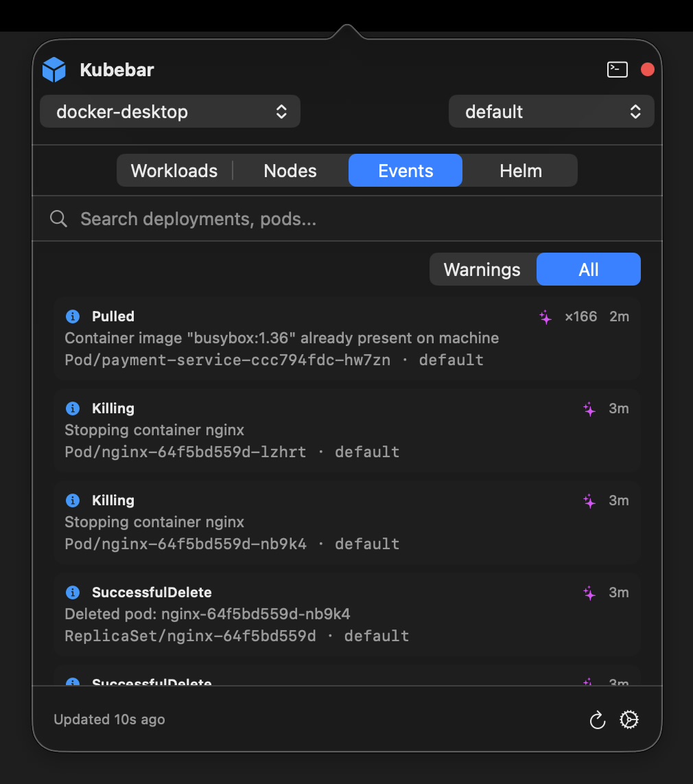Click the sparkle icon on the nb9k4 Killing event
693x784 pixels.
(589, 501)
